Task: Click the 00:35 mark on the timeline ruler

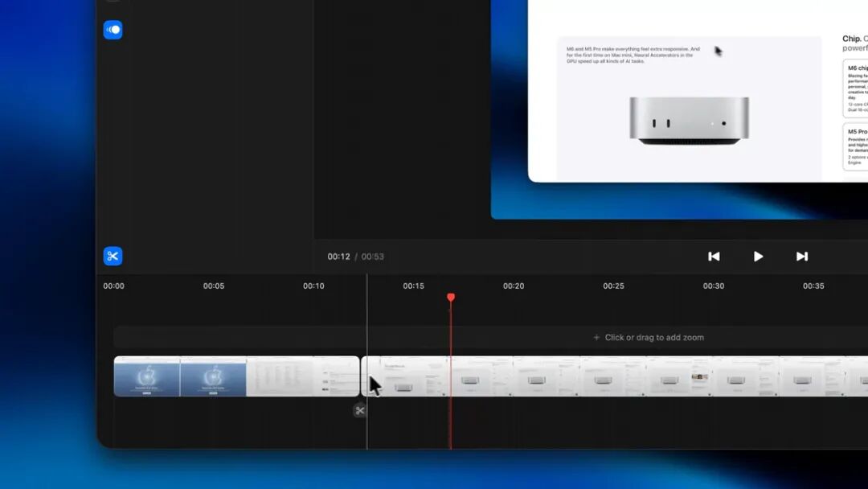Action: (813, 286)
